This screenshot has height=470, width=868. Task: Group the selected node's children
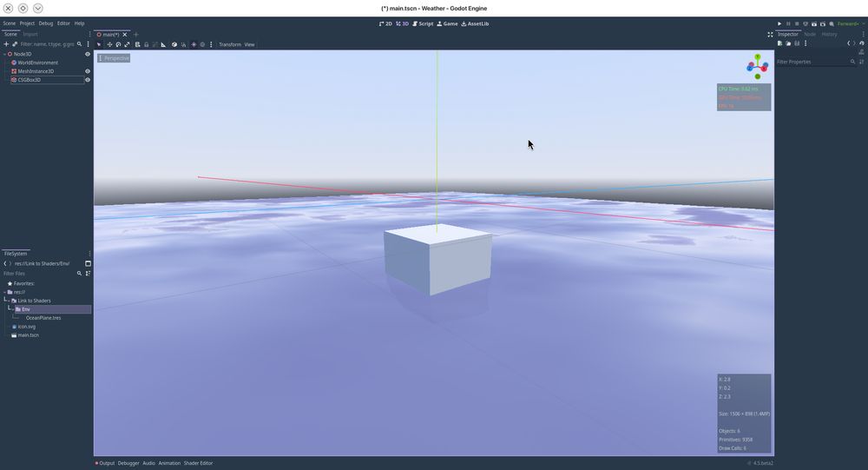pos(155,44)
